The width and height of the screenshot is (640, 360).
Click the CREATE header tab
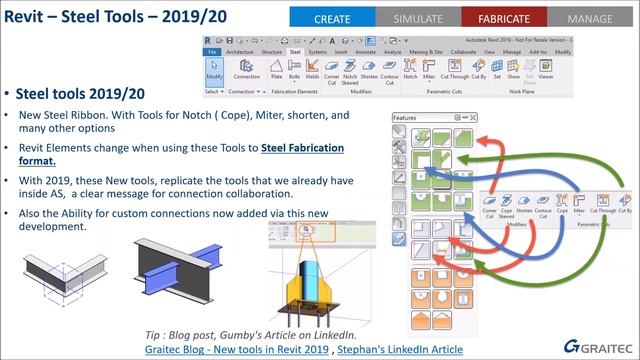click(x=332, y=17)
